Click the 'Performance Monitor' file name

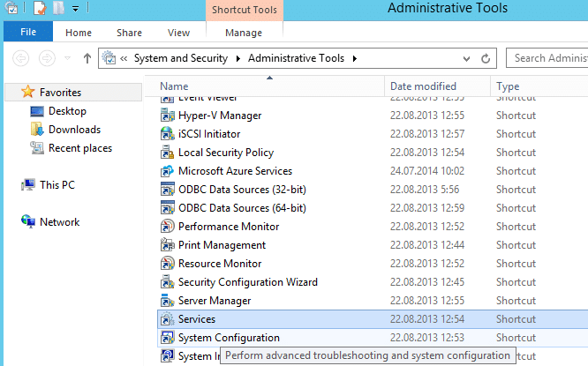229,227
